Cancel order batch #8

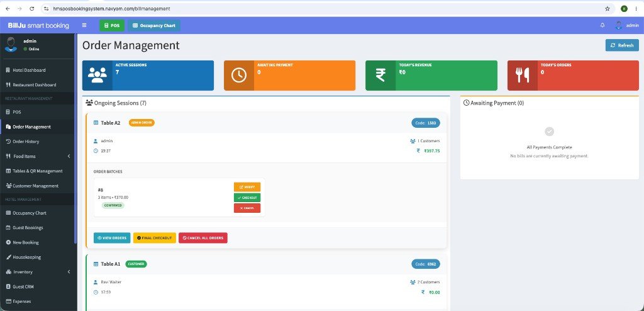click(247, 208)
